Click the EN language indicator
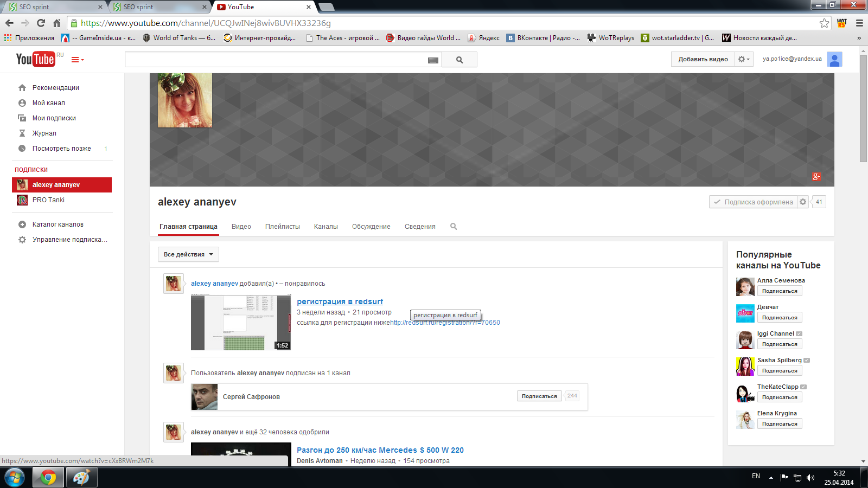868x488 pixels. tap(756, 476)
